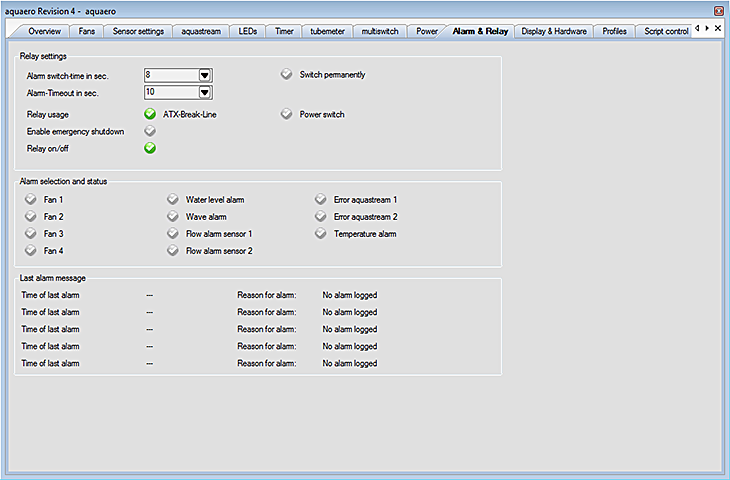Toggle the Fan 1 alarm indicator

[30, 200]
